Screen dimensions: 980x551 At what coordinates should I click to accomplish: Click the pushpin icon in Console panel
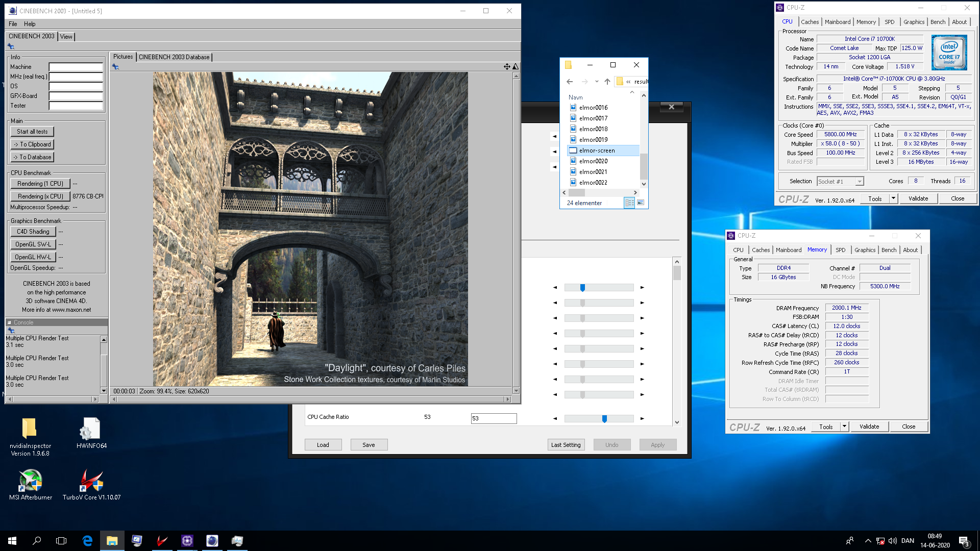point(11,331)
